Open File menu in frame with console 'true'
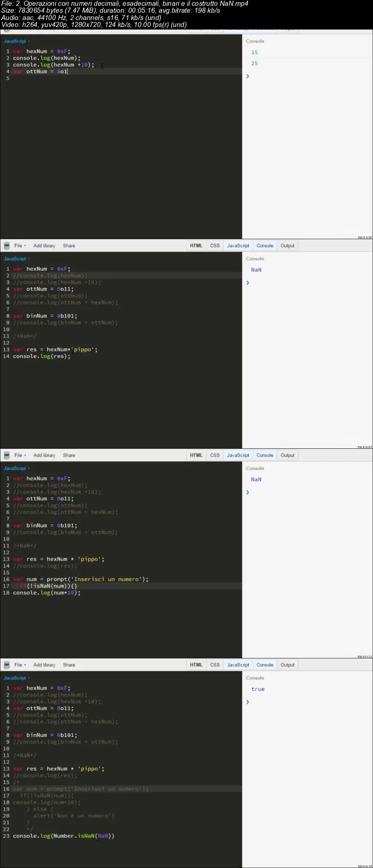The height and width of the screenshot is (868, 373). pos(20,665)
